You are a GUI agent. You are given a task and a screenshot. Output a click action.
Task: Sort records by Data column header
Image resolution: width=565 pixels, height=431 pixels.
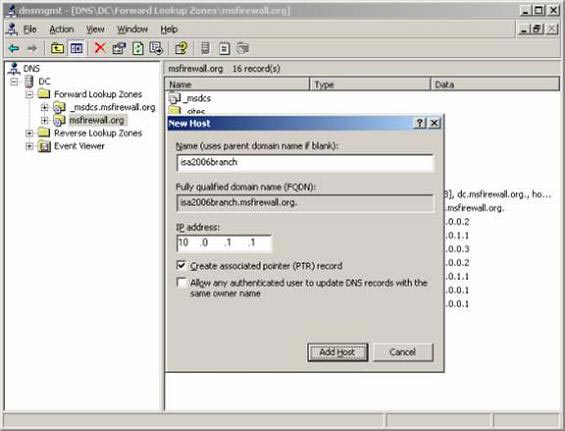click(x=495, y=84)
